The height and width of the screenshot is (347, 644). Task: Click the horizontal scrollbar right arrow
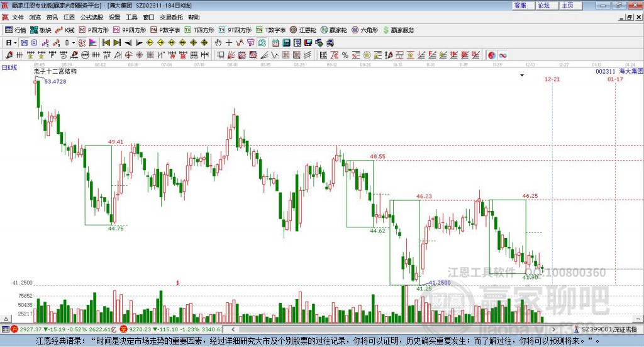click(x=553, y=329)
